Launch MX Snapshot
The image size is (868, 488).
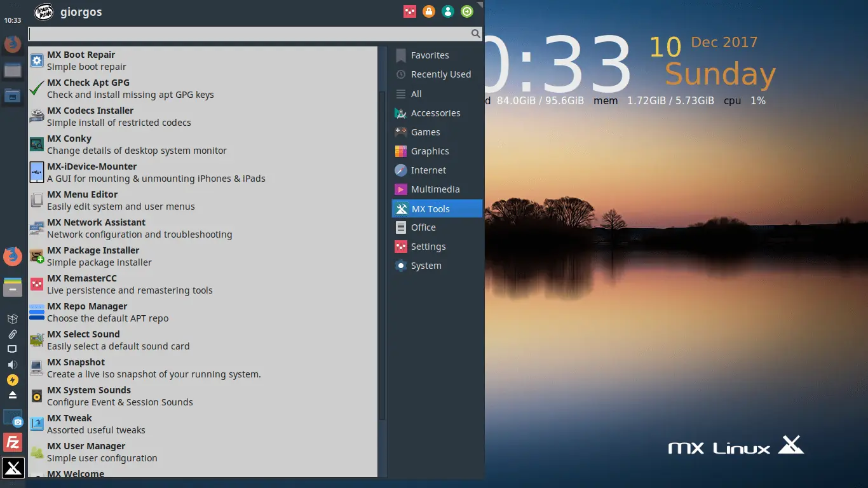click(203, 368)
